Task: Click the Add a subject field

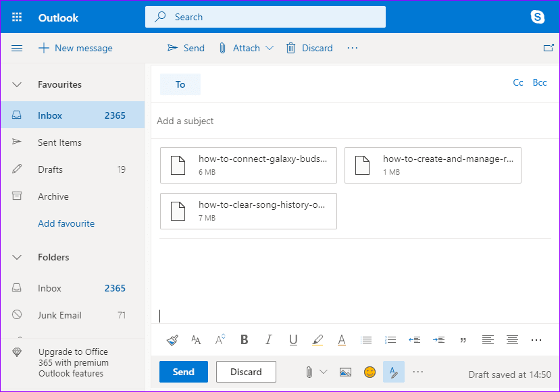Action: 355,121
